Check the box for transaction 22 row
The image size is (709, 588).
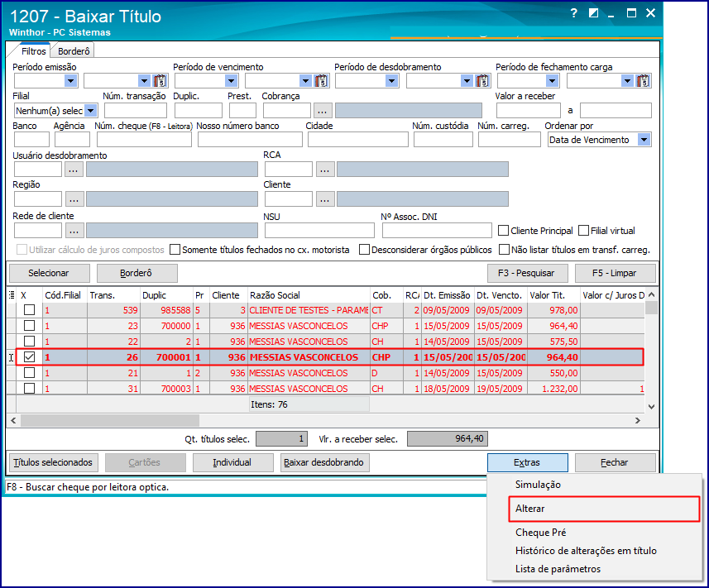click(x=30, y=342)
